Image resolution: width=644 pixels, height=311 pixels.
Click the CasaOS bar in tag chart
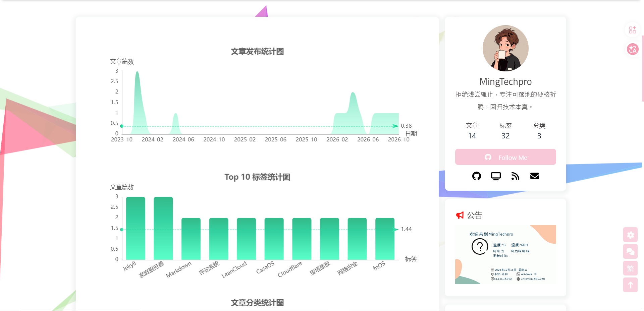pyautogui.click(x=274, y=239)
